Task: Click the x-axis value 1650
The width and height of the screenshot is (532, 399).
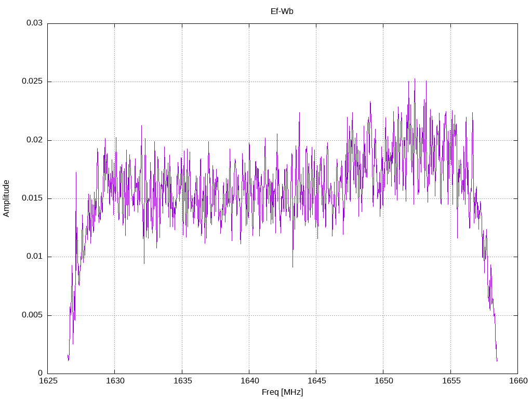Action: click(x=384, y=381)
